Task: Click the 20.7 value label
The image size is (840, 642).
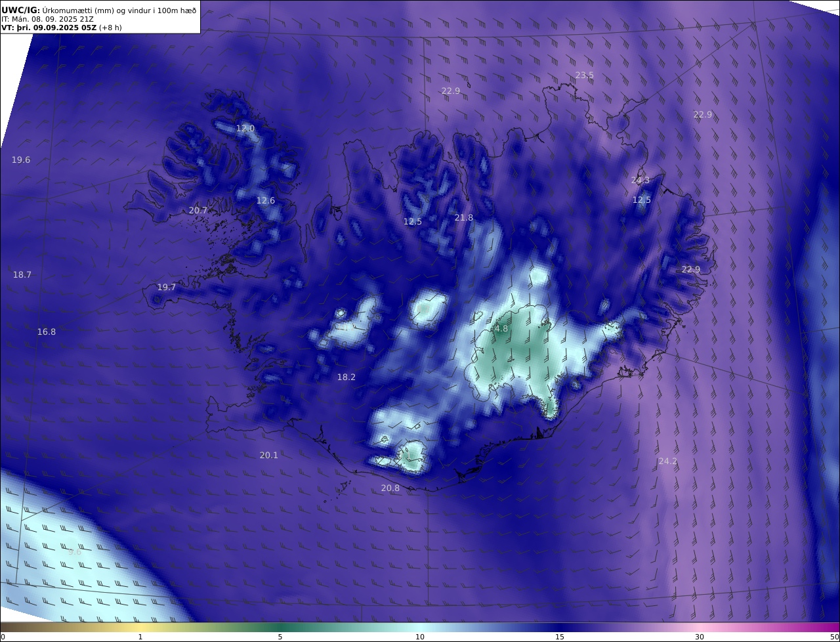Action: (x=198, y=211)
